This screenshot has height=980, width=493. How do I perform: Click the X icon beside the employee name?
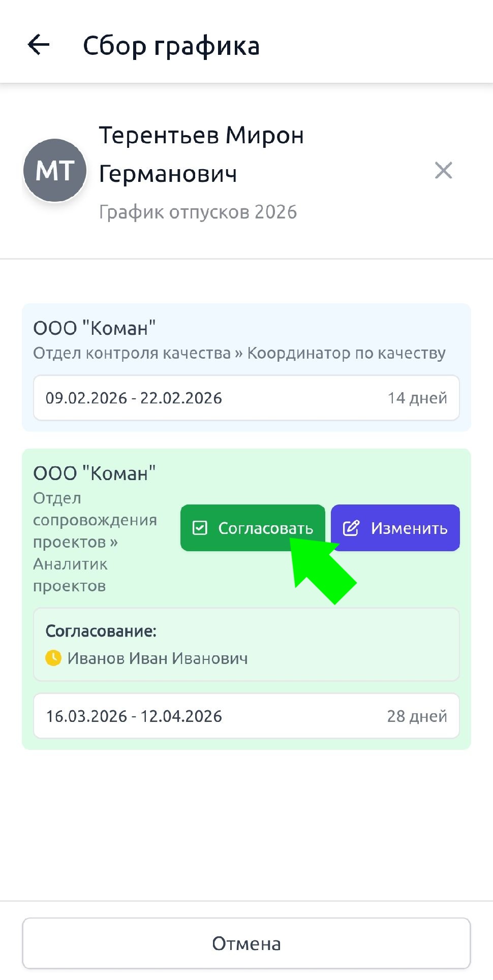pyautogui.click(x=443, y=171)
